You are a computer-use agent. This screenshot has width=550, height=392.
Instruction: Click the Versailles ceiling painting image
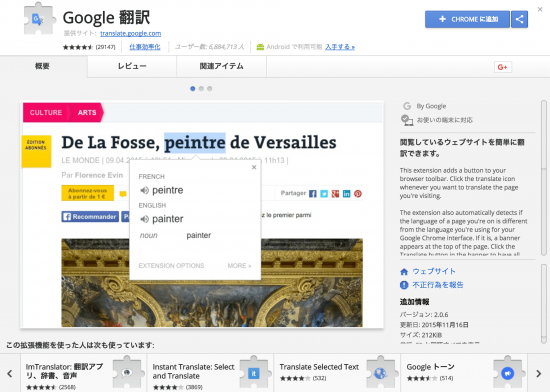coord(212,283)
